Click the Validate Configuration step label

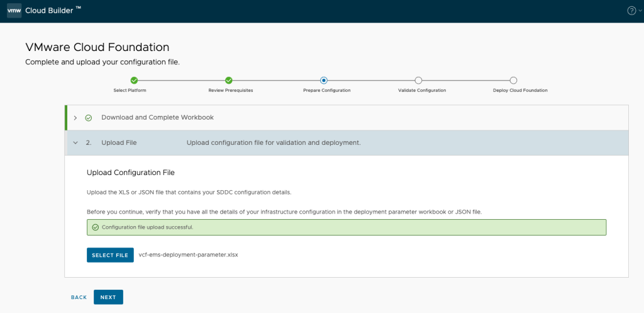click(x=422, y=91)
